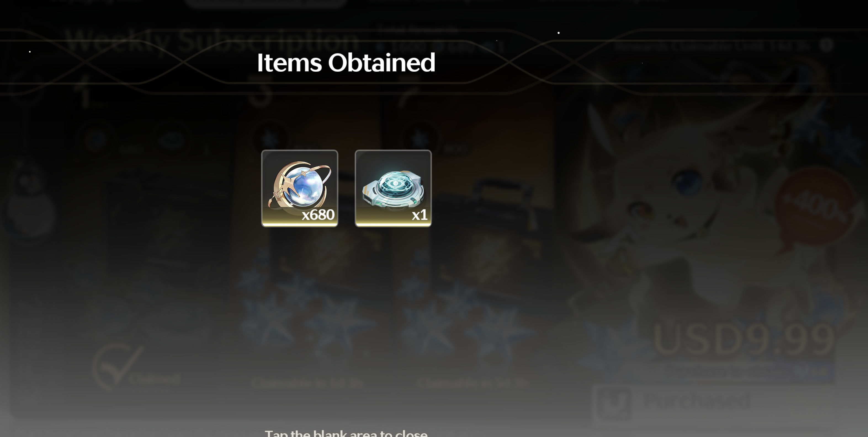Click the Claimed checkmark icon
The width and height of the screenshot is (868, 437).
point(117,367)
